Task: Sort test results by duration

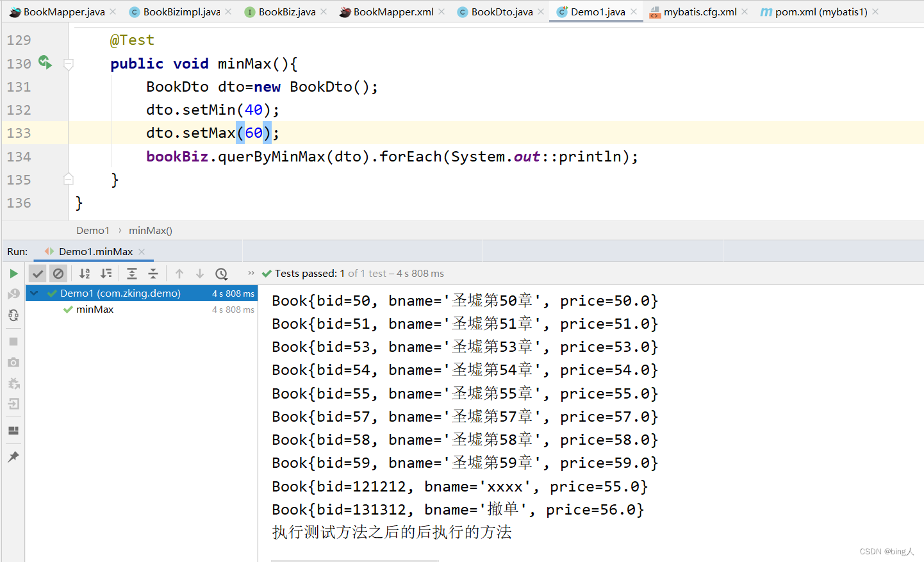Action: tap(106, 274)
